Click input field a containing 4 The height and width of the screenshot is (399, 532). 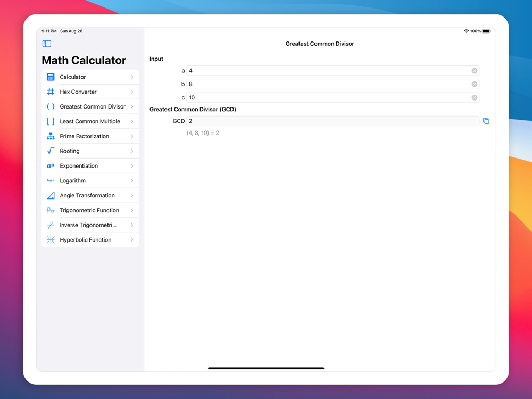tap(332, 71)
